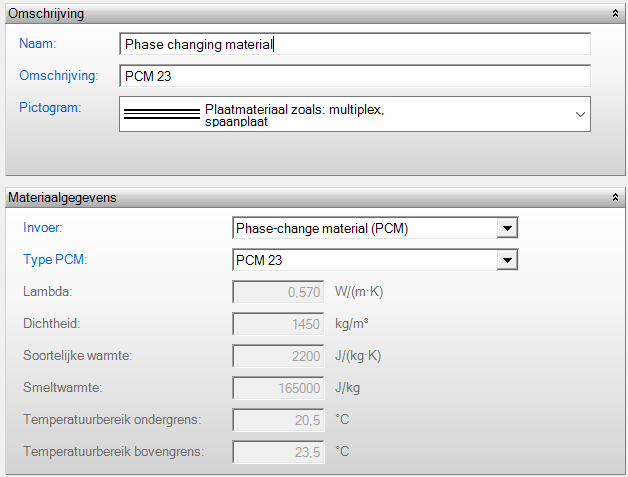Click the blue Invoer label
Image resolution: width=628 pixels, height=477 pixels.
pyautogui.click(x=41, y=228)
